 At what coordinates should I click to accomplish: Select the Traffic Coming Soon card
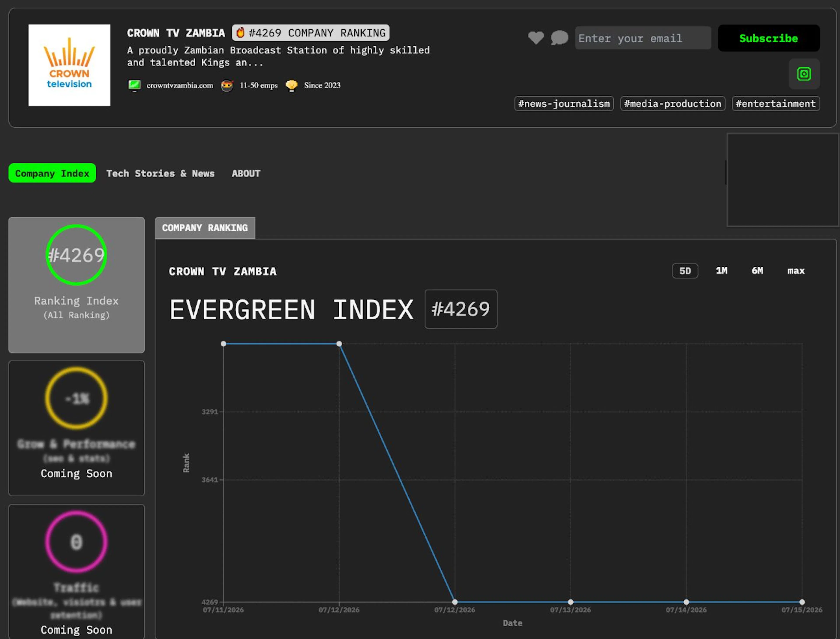click(76, 571)
